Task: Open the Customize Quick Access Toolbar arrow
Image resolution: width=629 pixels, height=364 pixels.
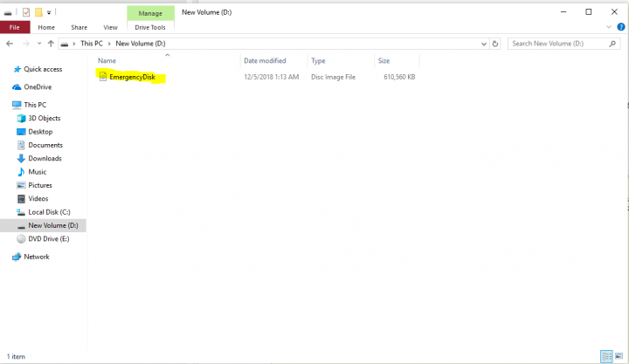Action: click(49, 12)
